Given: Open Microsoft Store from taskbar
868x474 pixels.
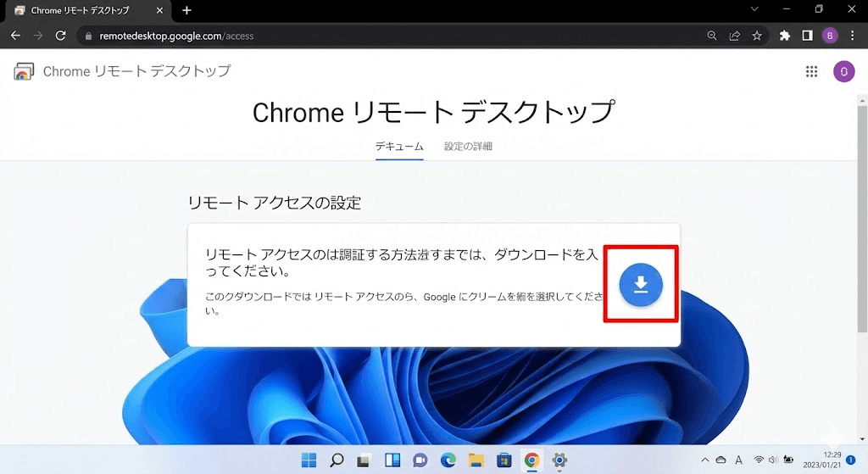Looking at the screenshot, I should (x=504, y=460).
